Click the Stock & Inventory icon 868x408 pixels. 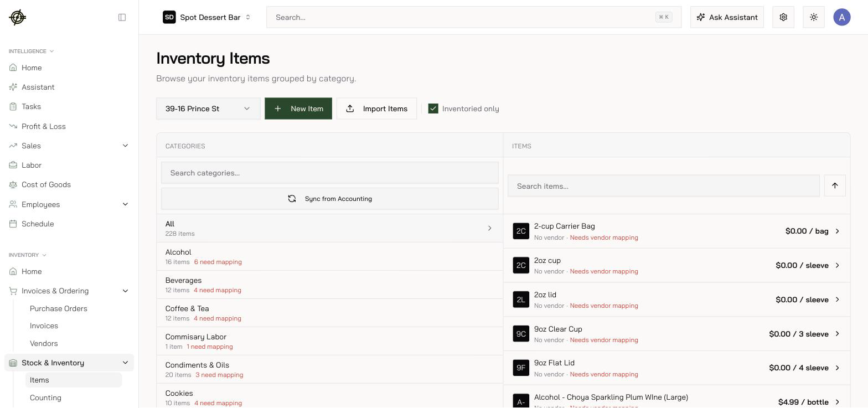(13, 363)
